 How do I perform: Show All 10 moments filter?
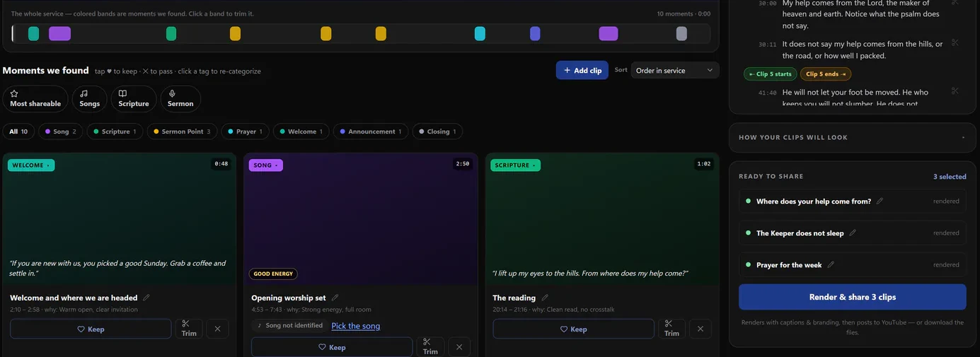(x=19, y=131)
